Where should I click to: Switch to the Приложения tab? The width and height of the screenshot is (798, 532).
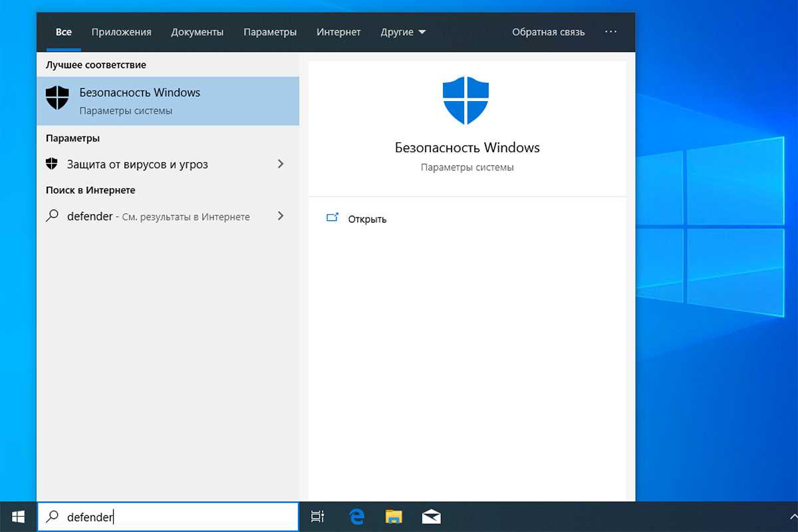point(121,32)
